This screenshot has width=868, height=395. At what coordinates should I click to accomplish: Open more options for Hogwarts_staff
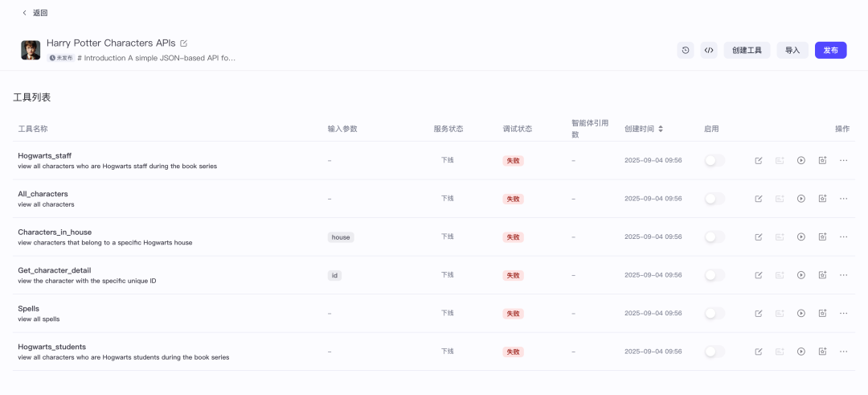[x=844, y=161]
